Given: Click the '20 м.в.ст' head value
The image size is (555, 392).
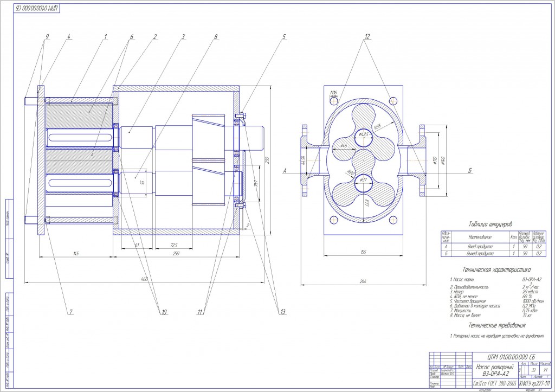Looking at the screenshot, I should pos(530,292).
